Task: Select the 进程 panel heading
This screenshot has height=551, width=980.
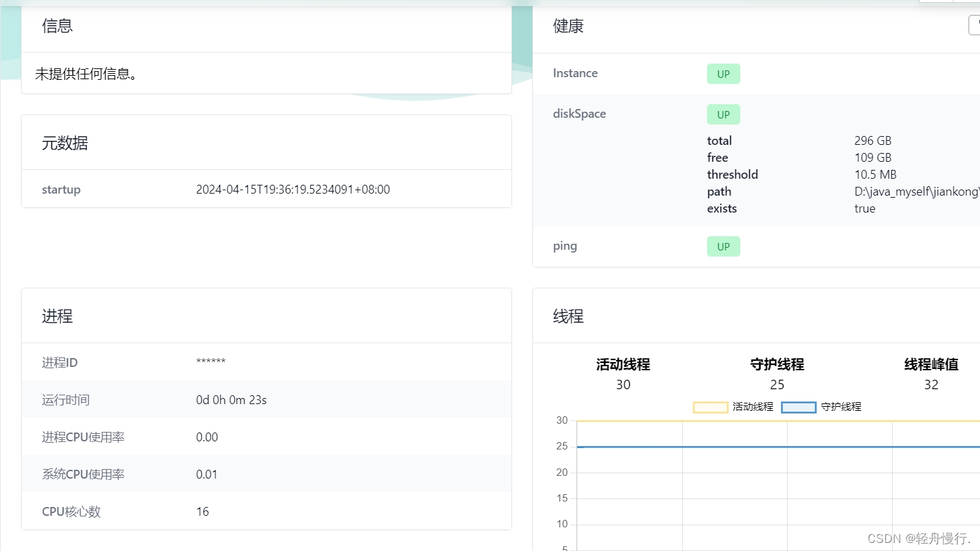Action: click(x=57, y=316)
